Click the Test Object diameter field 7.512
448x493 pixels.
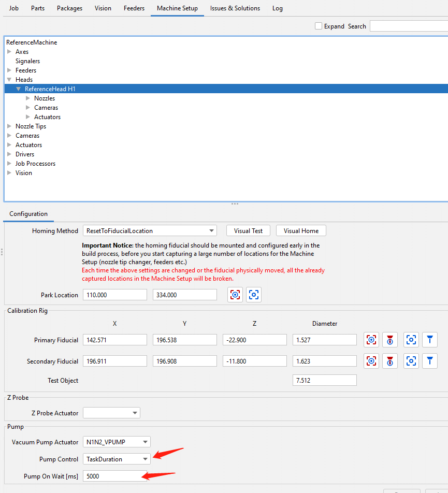[x=325, y=381]
